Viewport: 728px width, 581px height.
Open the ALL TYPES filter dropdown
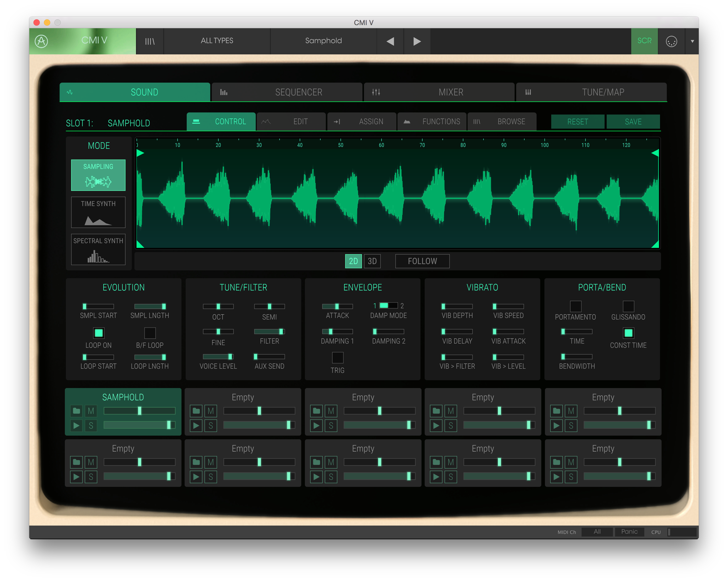[217, 41]
